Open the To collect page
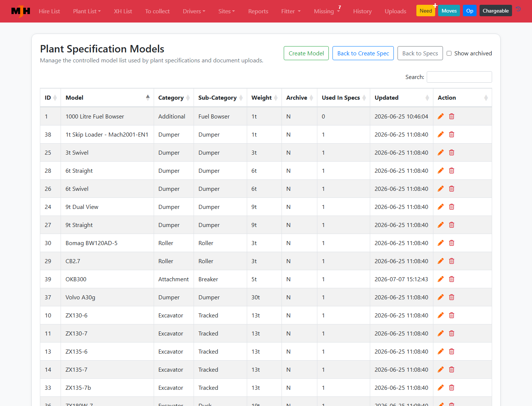 pos(157,11)
